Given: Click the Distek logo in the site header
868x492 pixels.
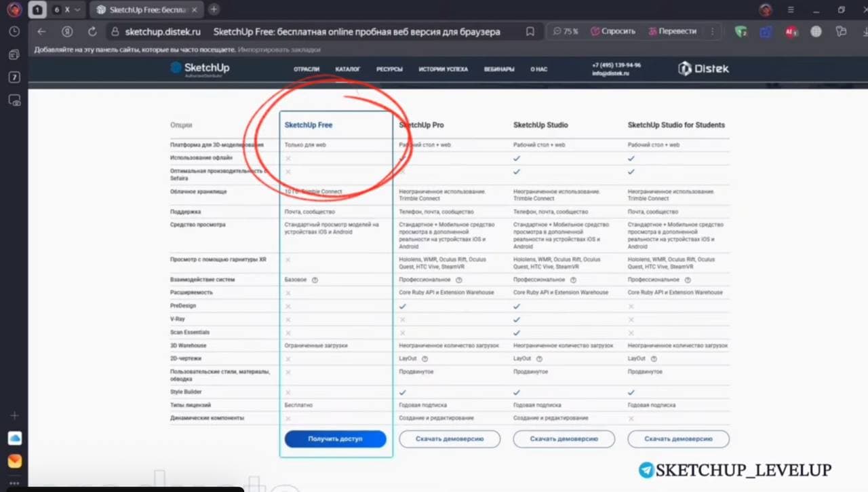Looking at the screenshot, I should click(x=703, y=69).
